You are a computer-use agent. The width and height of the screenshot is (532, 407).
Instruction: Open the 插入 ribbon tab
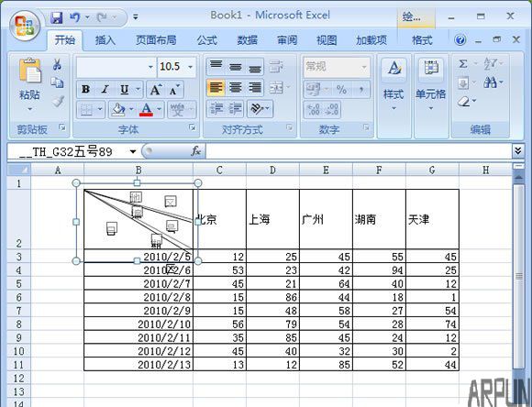(x=105, y=40)
